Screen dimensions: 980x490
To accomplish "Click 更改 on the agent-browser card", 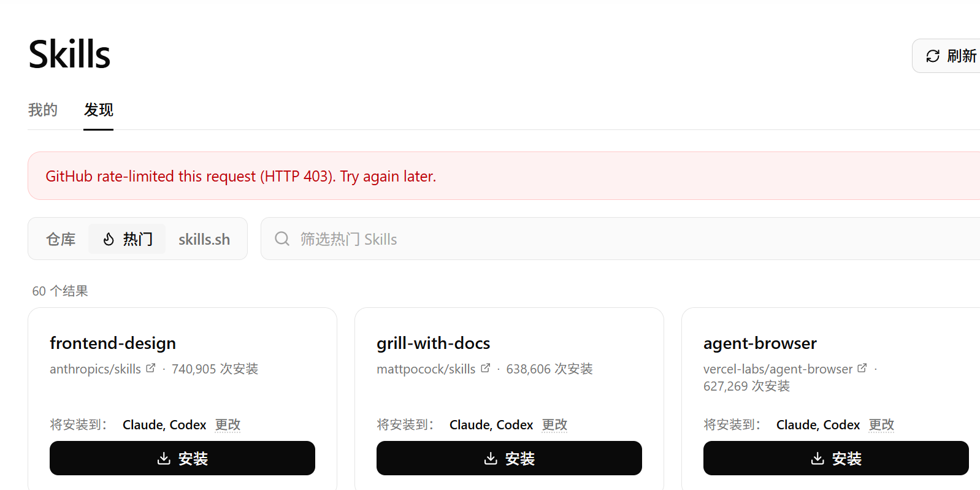I will 881,425.
